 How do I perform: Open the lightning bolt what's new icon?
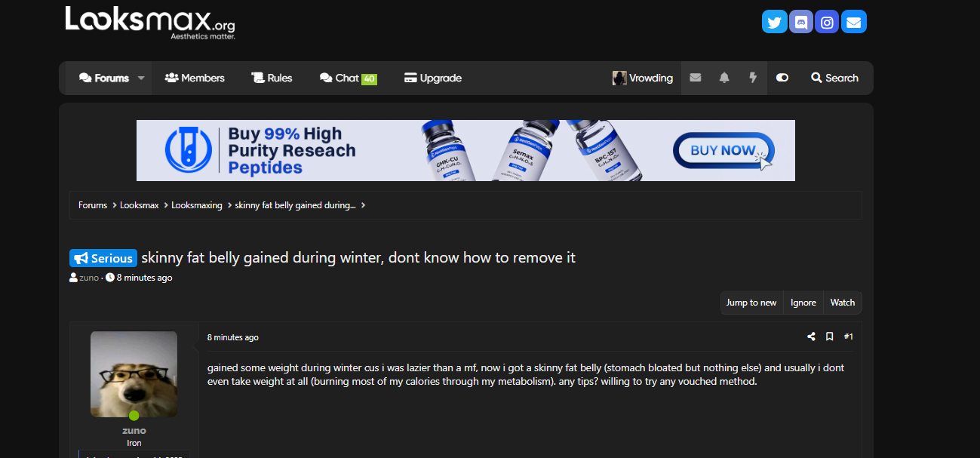point(752,78)
